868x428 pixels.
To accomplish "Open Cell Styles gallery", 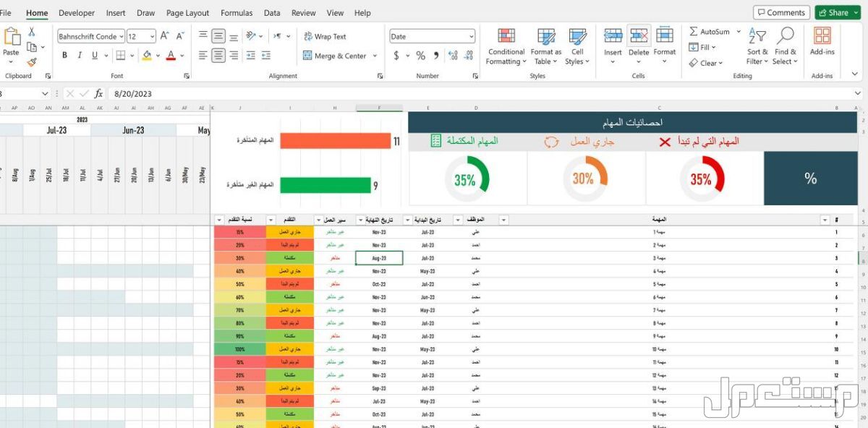I will point(577,47).
